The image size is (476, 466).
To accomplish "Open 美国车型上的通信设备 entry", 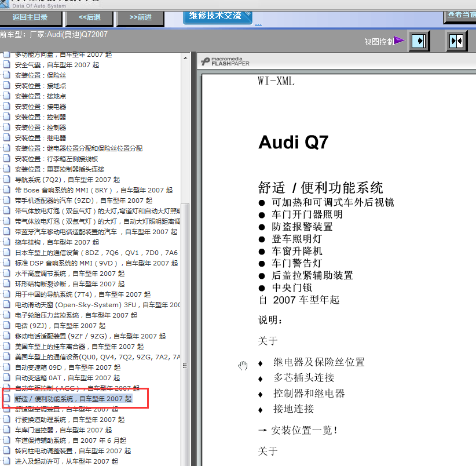I will pos(97,357).
